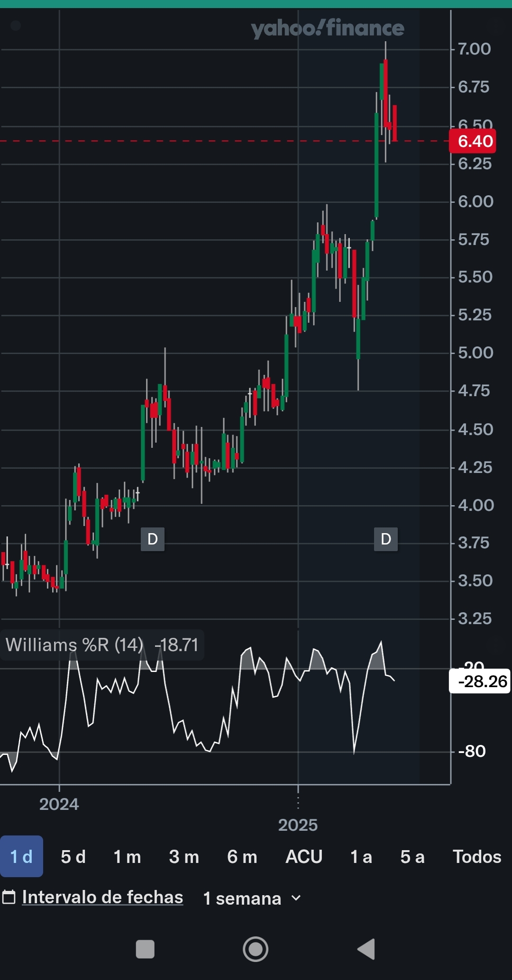Click the 5.00 price axis label
The height and width of the screenshot is (980, 512).
[x=475, y=353]
